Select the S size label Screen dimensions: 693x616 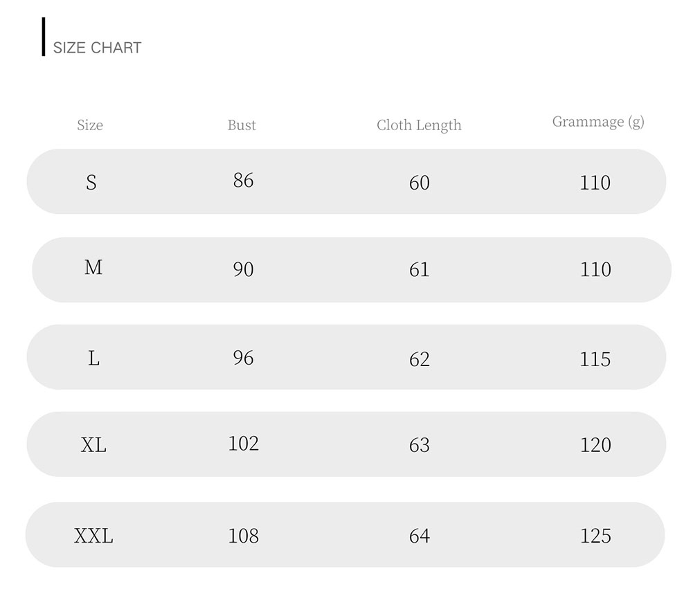pyautogui.click(x=91, y=182)
